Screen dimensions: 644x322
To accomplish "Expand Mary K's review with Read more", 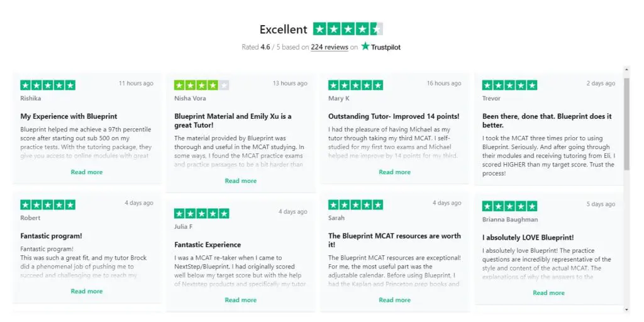I will click(x=395, y=172).
